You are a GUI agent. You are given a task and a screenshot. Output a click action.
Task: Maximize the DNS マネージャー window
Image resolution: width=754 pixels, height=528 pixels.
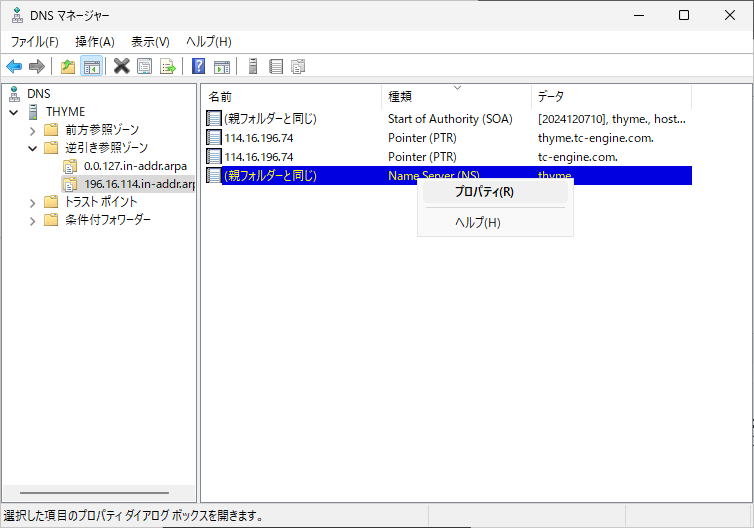(684, 15)
